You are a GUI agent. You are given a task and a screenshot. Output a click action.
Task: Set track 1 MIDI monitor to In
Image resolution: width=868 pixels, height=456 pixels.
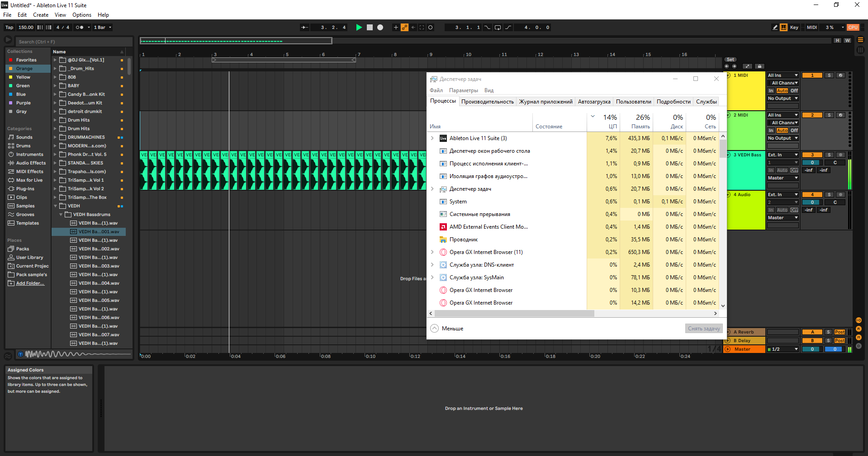pyautogui.click(x=771, y=91)
